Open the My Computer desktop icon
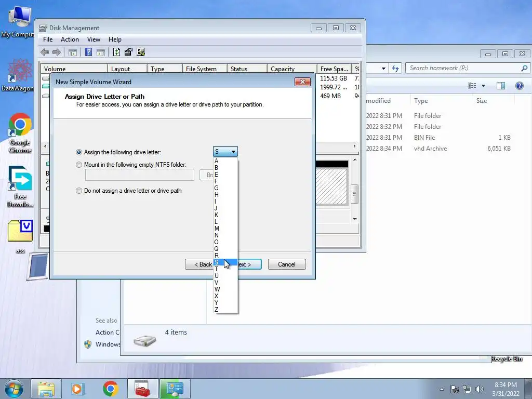Screen dimensions: 532x399 coord(19,21)
